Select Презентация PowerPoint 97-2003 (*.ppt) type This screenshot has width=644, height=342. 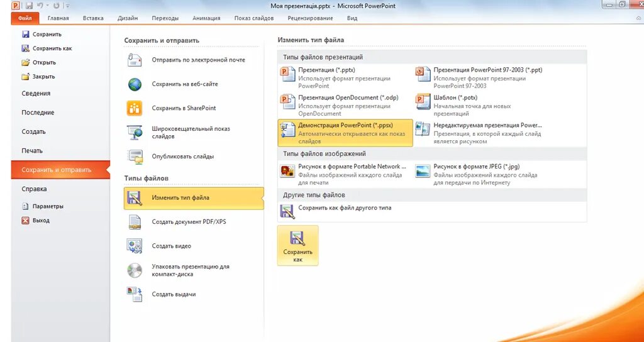(x=480, y=77)
